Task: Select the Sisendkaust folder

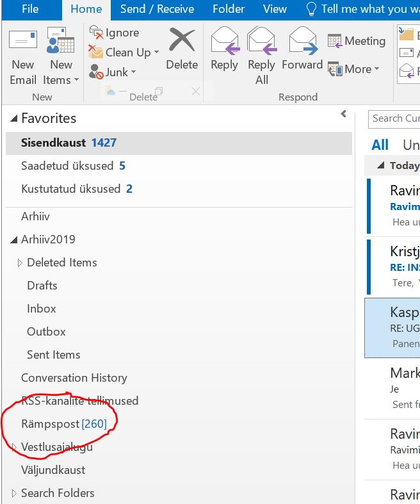Action: (x=179, y=143)
